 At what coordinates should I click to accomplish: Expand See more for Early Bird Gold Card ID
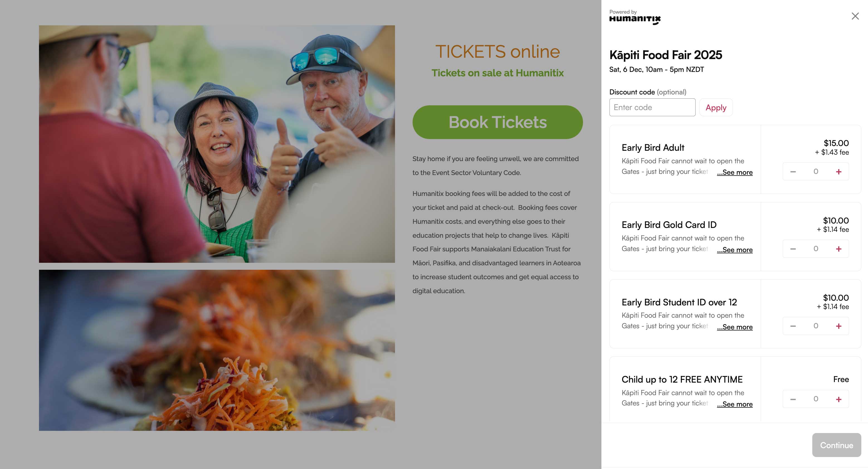(735, 250)
